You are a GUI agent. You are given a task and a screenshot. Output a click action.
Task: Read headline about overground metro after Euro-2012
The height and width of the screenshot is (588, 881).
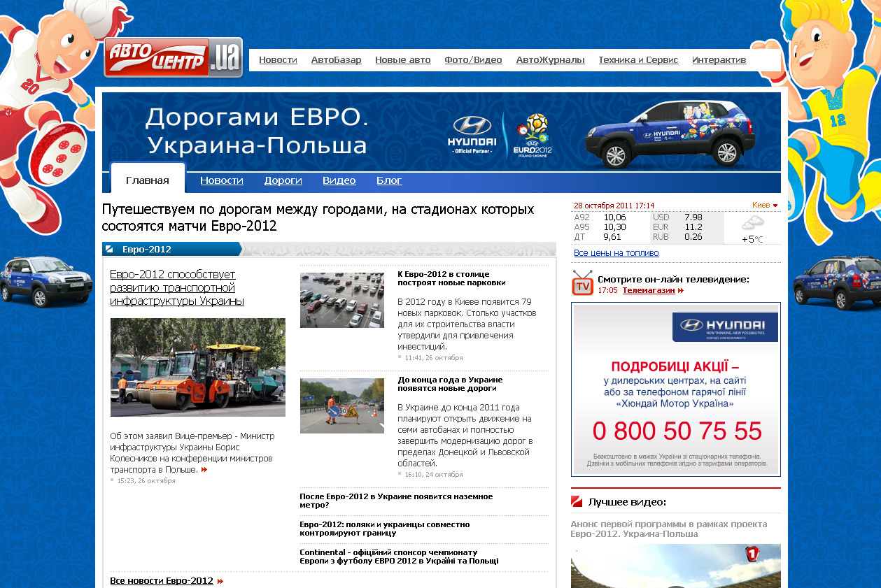click(x=396, y=501)
